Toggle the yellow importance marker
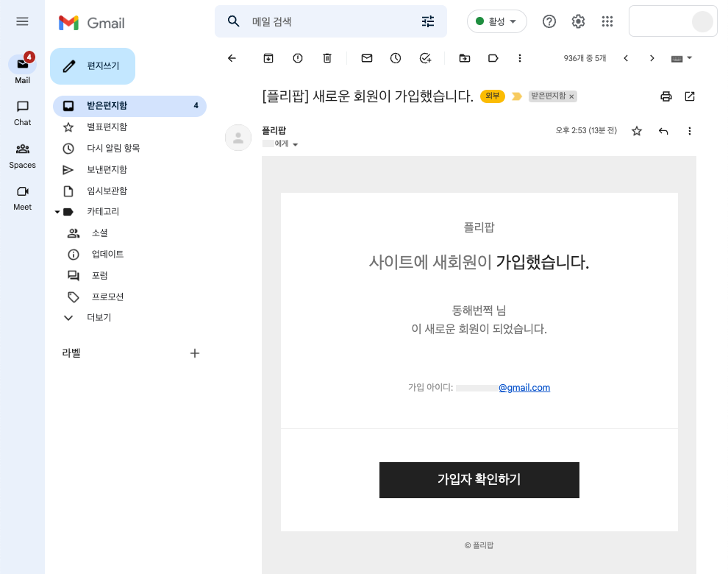The height and width of the screenshot is (574, 728). click(516, 96)
